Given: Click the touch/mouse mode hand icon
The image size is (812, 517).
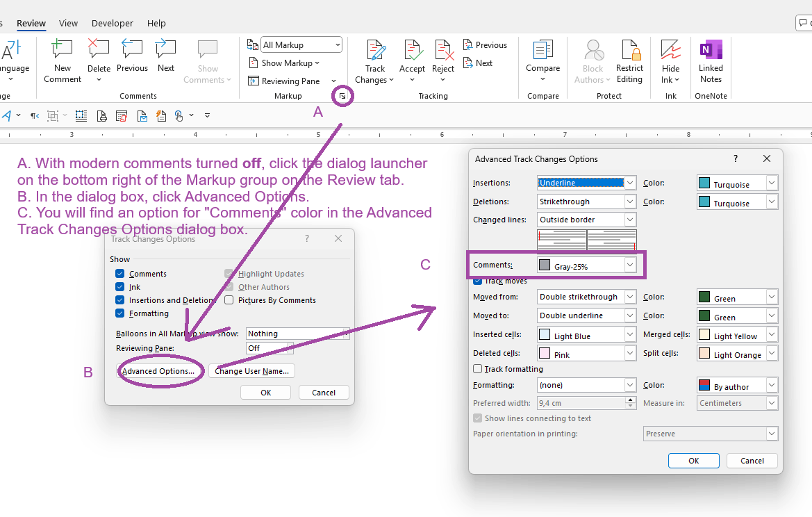Looking at the screenshot, I should [x=179, y=115].
